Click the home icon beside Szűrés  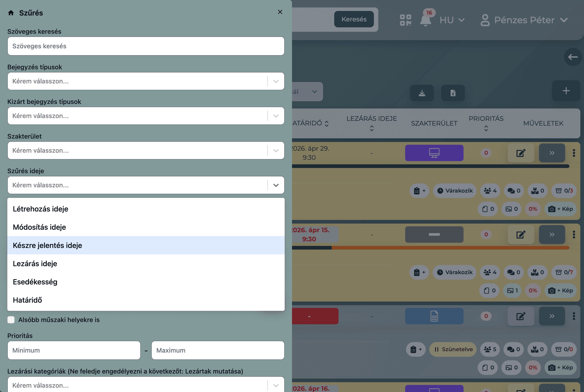11,13
